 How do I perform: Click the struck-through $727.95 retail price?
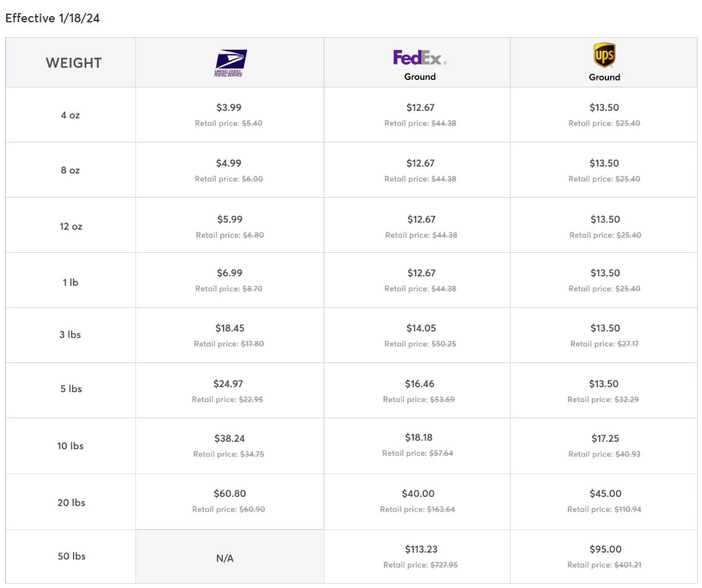[444, 565]
